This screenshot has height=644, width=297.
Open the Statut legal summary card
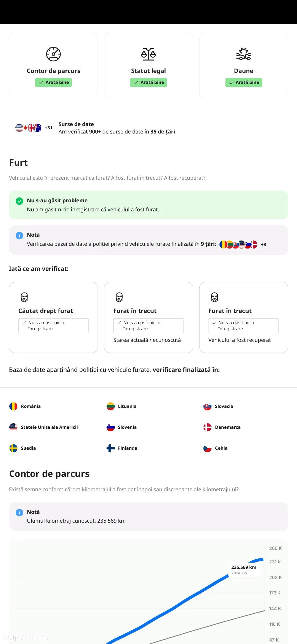tap(148, 66)
